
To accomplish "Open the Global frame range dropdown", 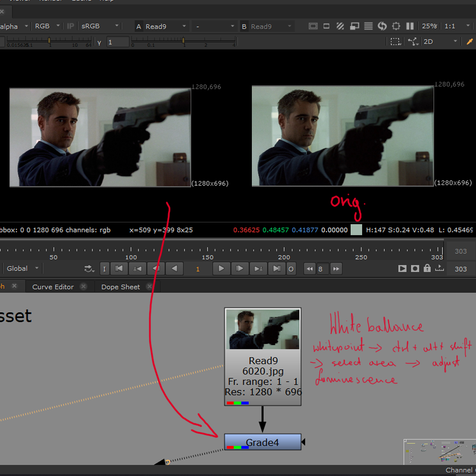I will pyautogui.click(x=23, y=269).
